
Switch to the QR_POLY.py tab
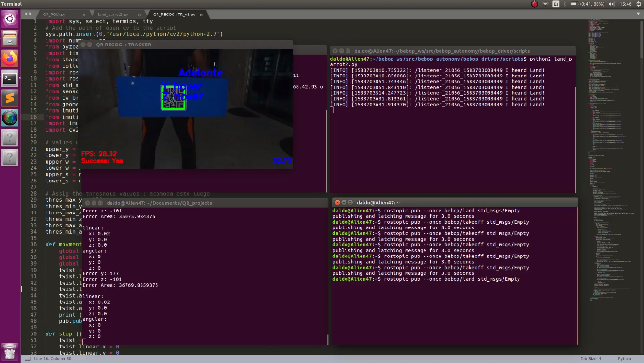[x=54, y=15]
